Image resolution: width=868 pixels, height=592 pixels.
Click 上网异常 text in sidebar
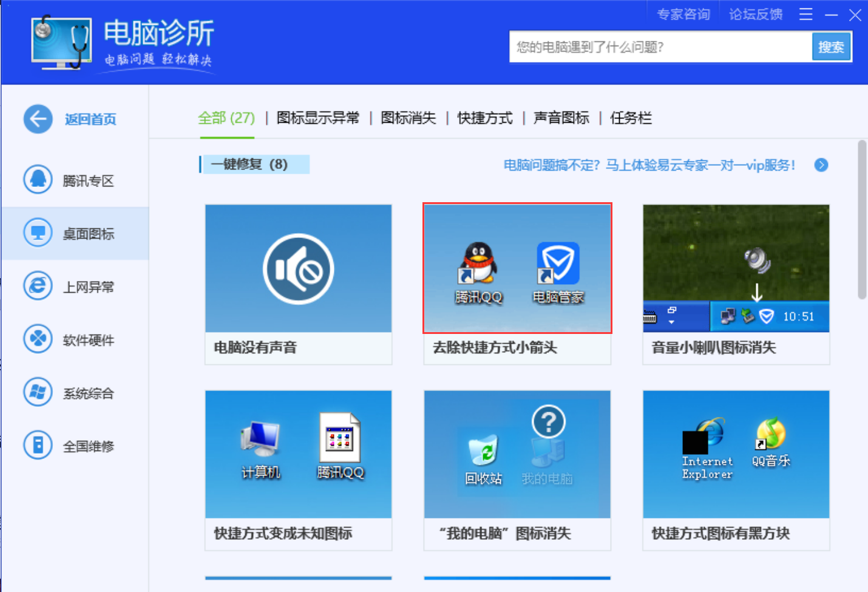89,287
